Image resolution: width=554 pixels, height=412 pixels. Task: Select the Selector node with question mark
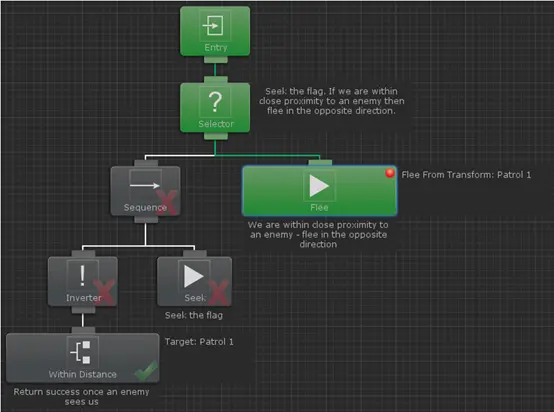click(215, 107)
